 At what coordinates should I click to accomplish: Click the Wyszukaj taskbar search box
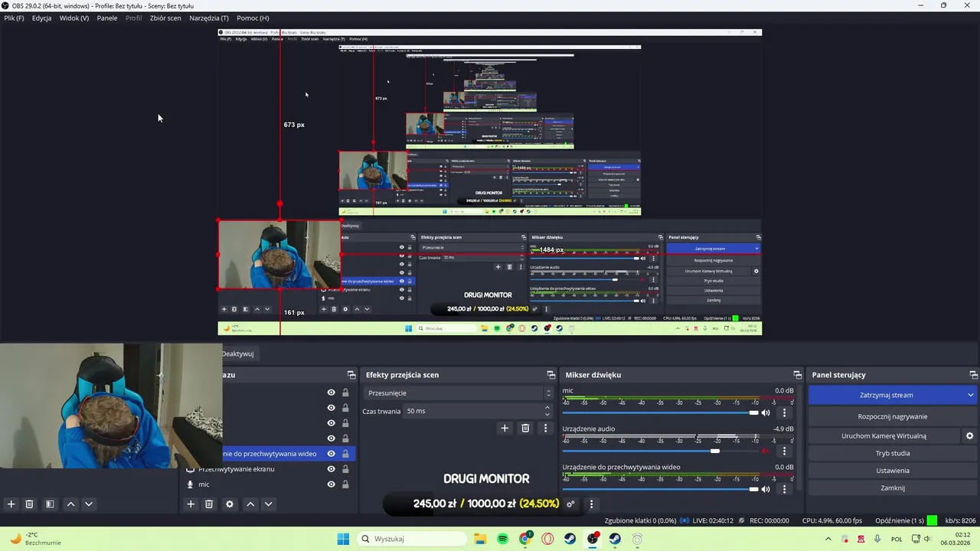pos(410,539)
